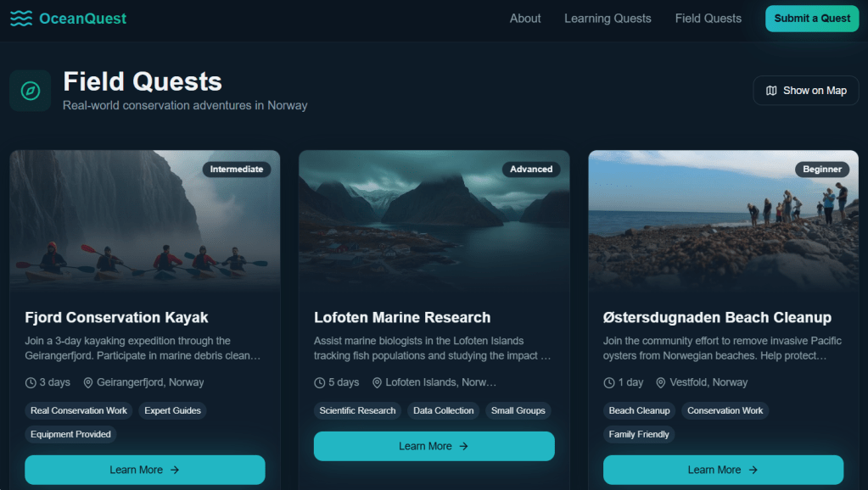Viewport: 868px width, 490px height.
Task: Click the location pin beside Vestfold, Norway
Action: (x=661, y=382)
